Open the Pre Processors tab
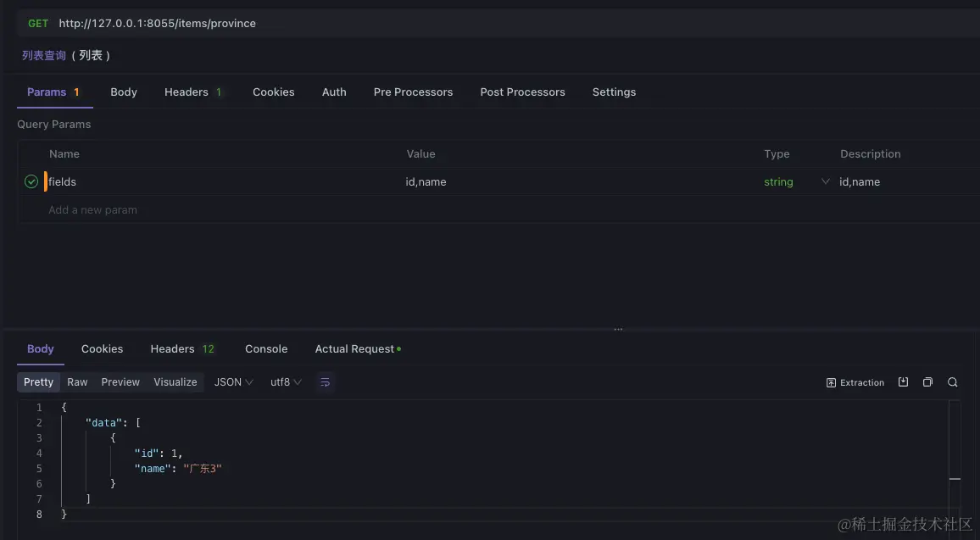This screenshot has width=980, height=540. (x=413, y=92)
